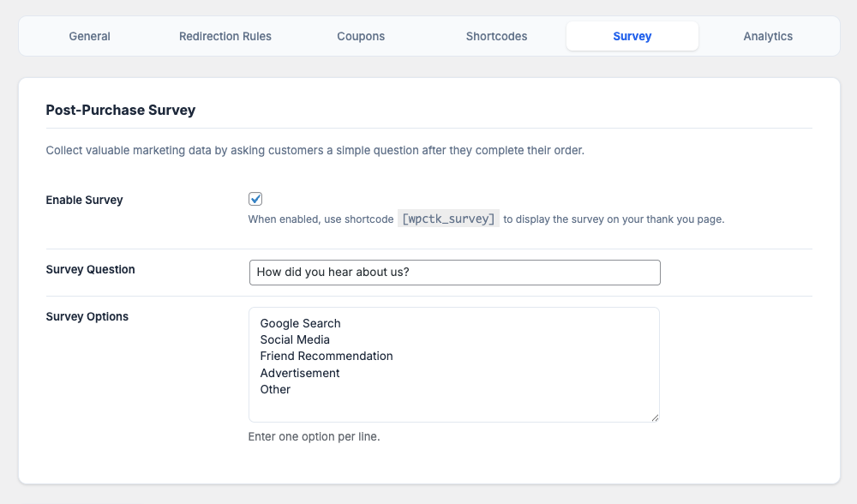Switch to the General tab
This screenshot has height=504, width=857.
click(90, 36)
